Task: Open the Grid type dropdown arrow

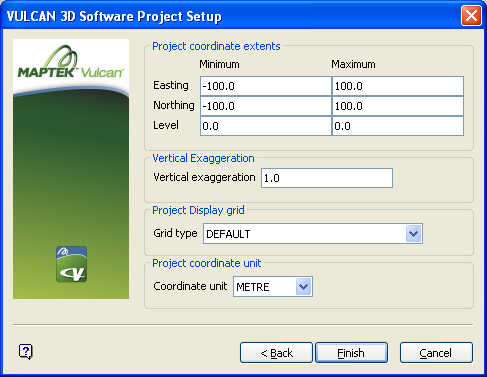Action: coord(414,234)
